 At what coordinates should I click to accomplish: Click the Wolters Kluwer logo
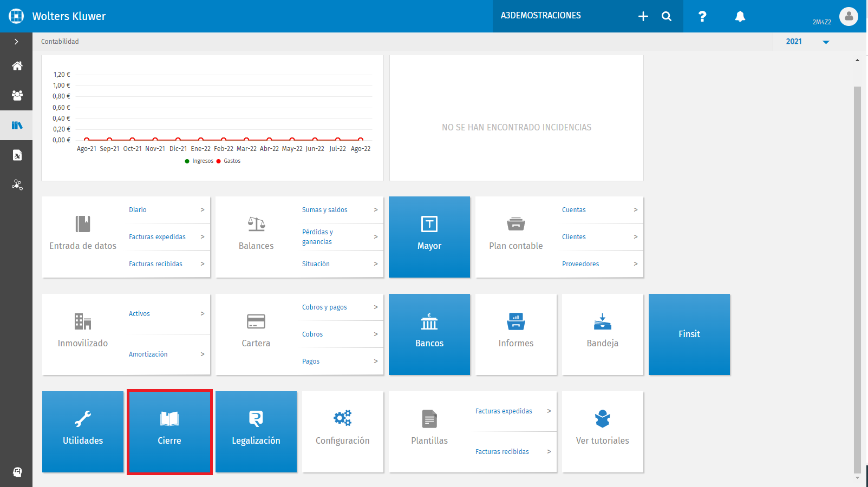[17, 16]
